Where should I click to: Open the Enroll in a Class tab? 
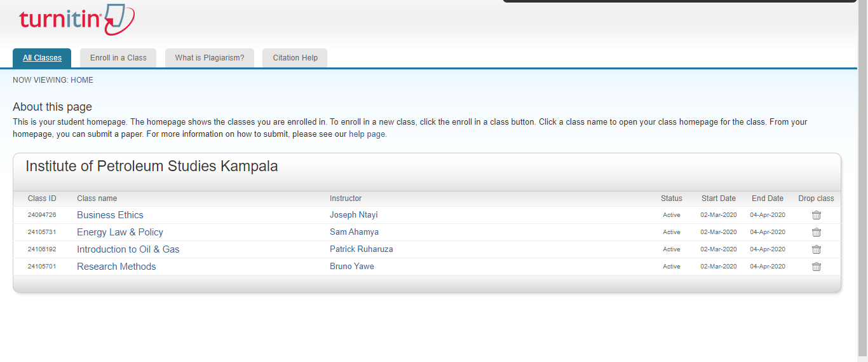[118, 58]
